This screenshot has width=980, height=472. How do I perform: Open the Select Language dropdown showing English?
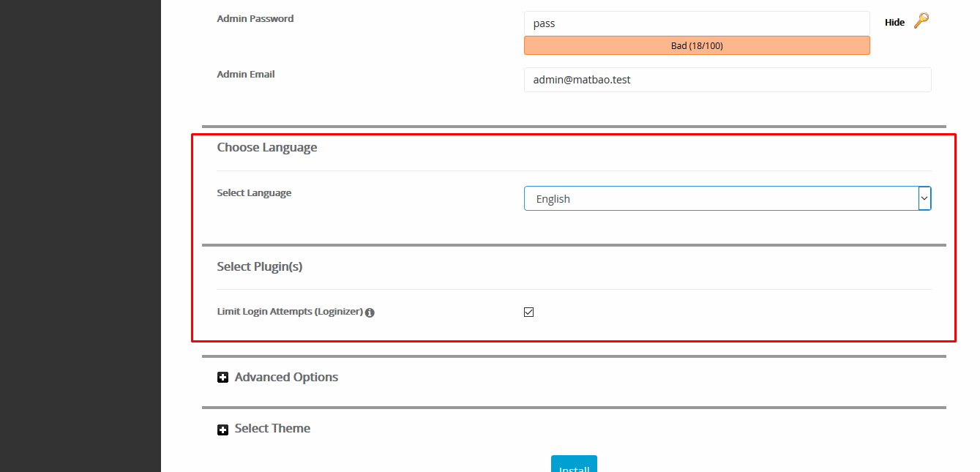click(x=721, y=198)
